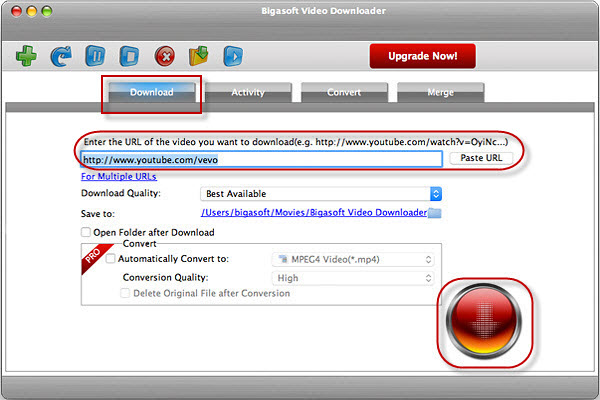This screenshot has width=600, height=400.
Task: Click the blue pause toolbar icon
Action: (95, 56)
